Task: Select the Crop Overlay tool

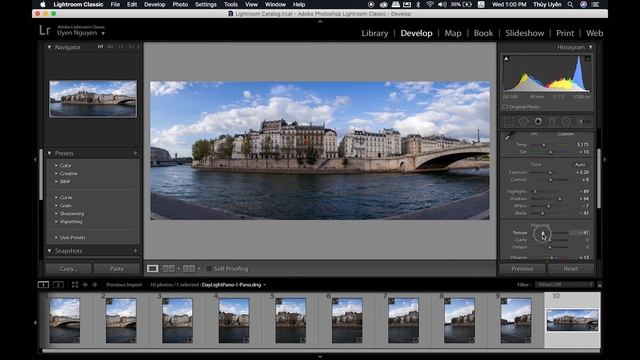Action: click(x=509, y=122)
